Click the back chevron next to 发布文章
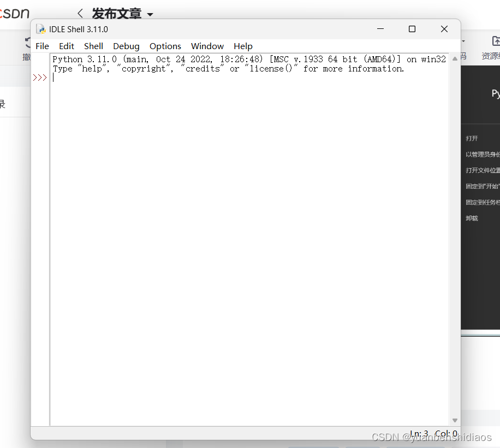This screenshot has height=448, width=500. coord(80,13)
